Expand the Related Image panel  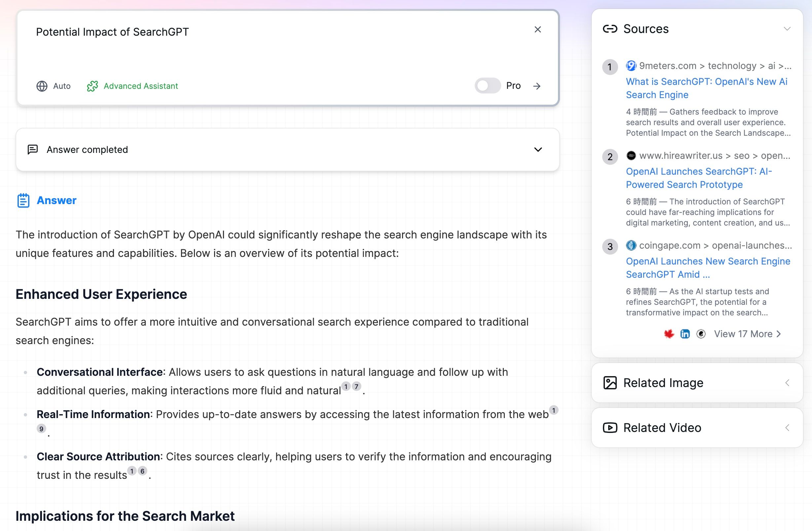(x=787, y=383)
